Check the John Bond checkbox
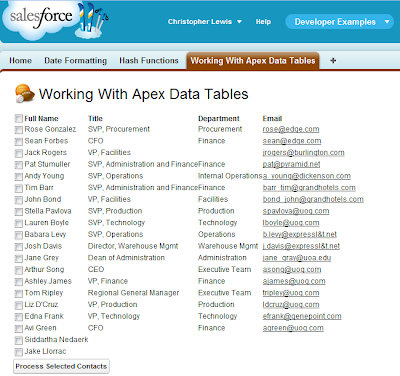 19,200
